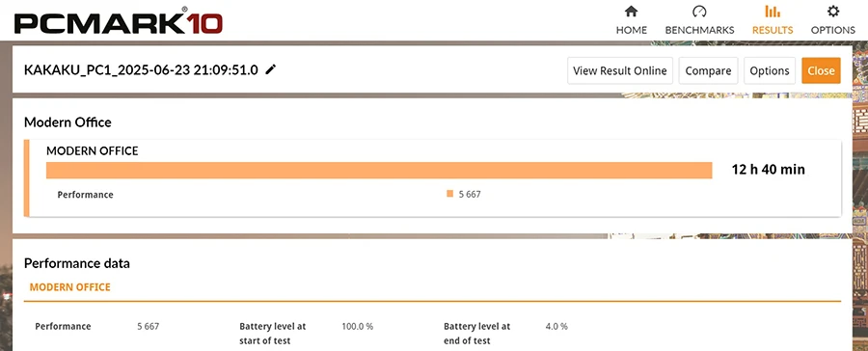The width and height of the screenshot is (868, 351).
Task: Click the HOME label in navigation
Action: click(x=631, y=30)
